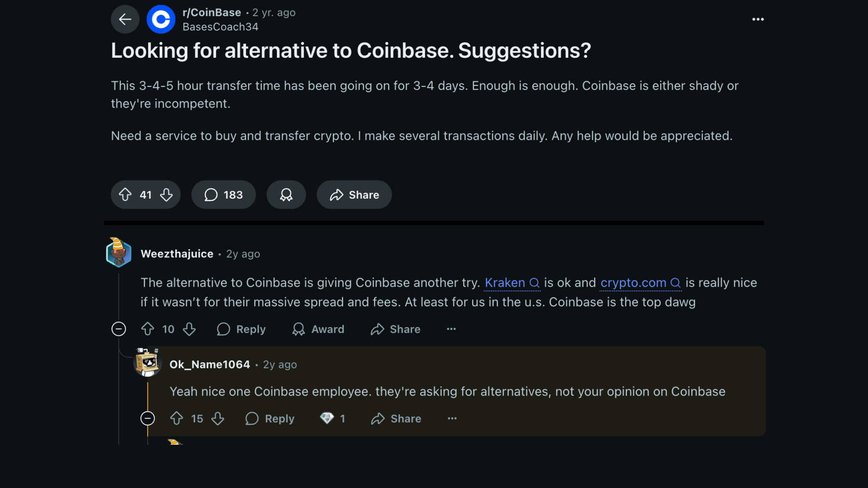This screenshot has height=488, width=868.
Task: Upvote Weezthajuice's comment
Action: click(x=148, y=329)
